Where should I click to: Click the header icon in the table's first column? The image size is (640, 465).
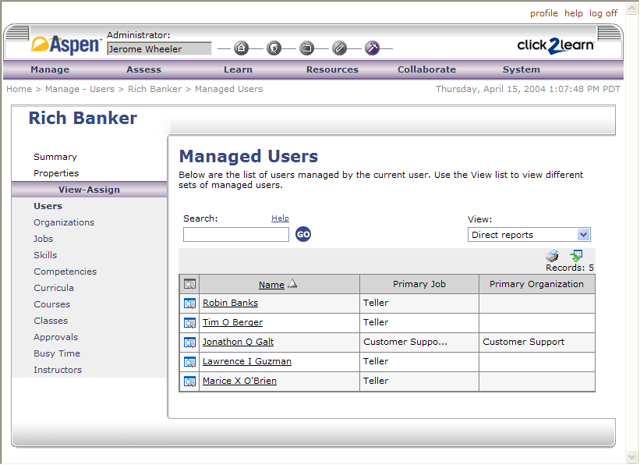(190, 284)
